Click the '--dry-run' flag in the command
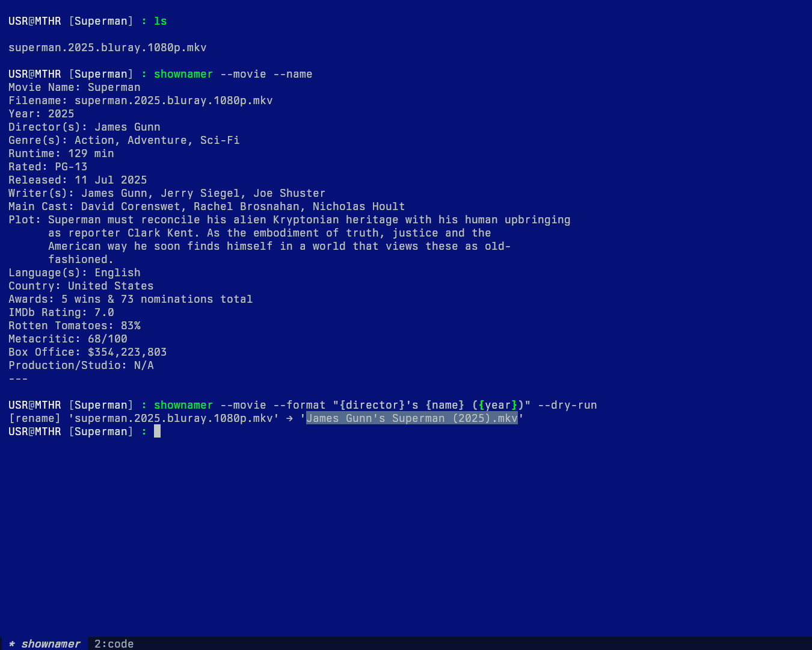 tap(567, 405)
